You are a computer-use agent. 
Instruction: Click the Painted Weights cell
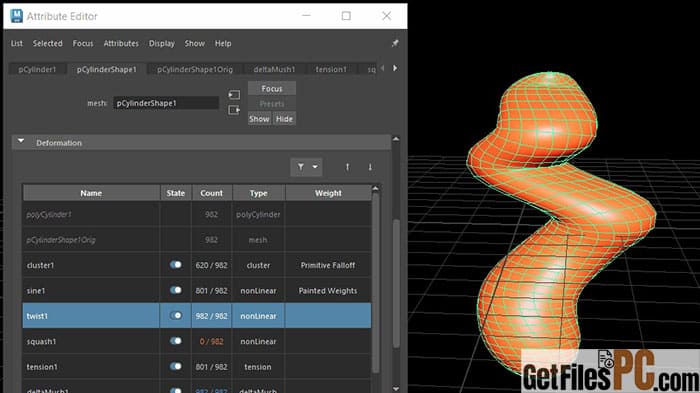[x=328, y=291]
